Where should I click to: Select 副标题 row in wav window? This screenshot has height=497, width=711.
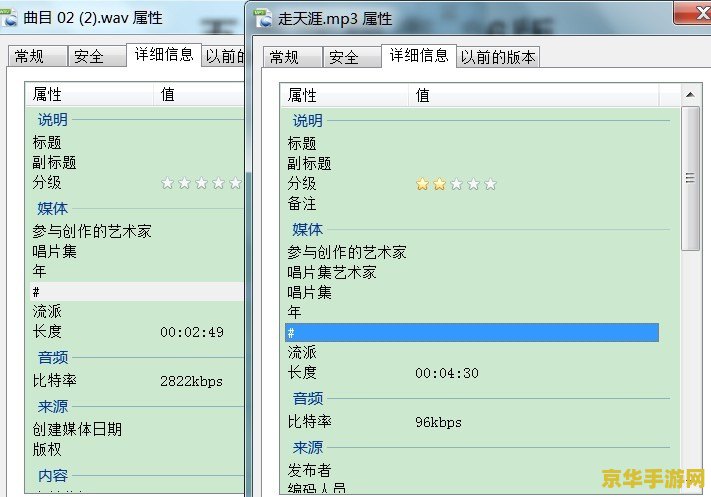pos(137,163)
